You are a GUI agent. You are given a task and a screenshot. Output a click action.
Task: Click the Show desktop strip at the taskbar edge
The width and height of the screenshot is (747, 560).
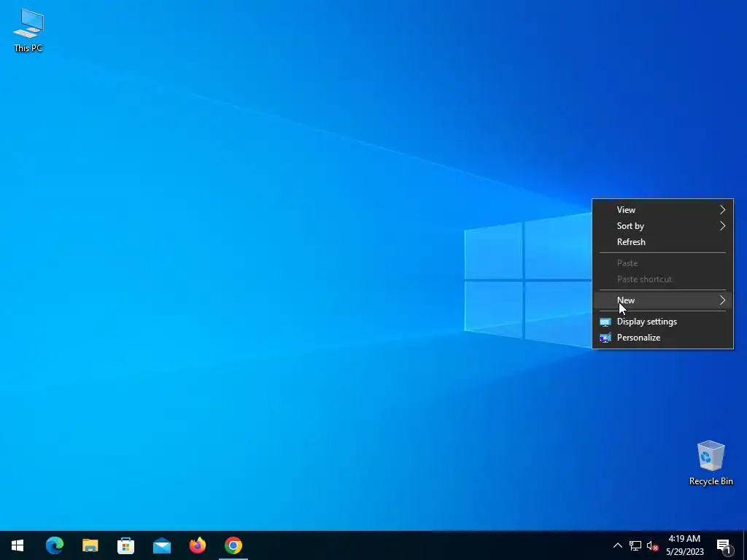(x=745, y=545)
